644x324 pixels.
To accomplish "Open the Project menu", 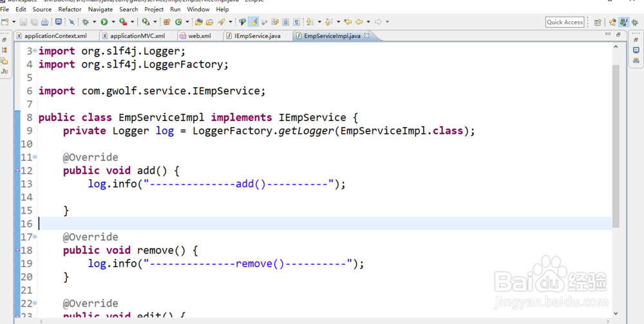I will (x=154, y=9).
